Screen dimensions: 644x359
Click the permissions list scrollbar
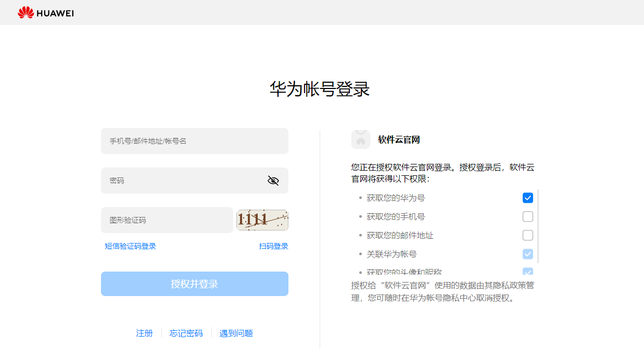pos(538,226)
